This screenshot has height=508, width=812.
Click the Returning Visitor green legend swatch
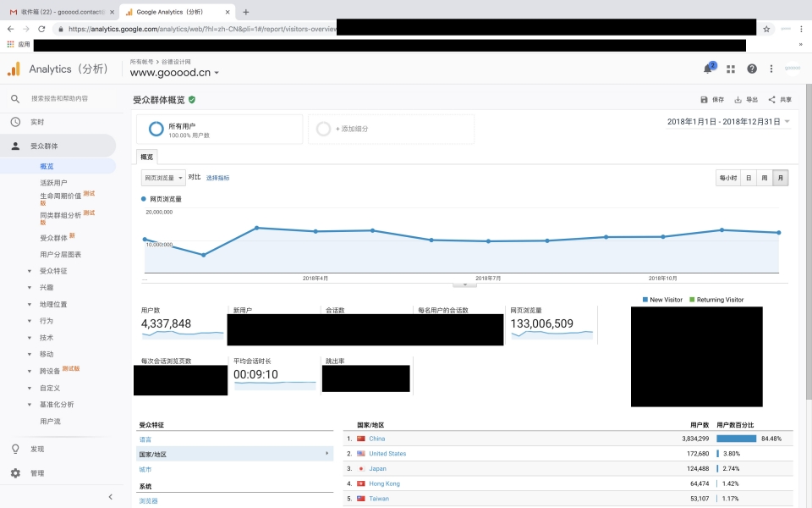tap(692, 300)
